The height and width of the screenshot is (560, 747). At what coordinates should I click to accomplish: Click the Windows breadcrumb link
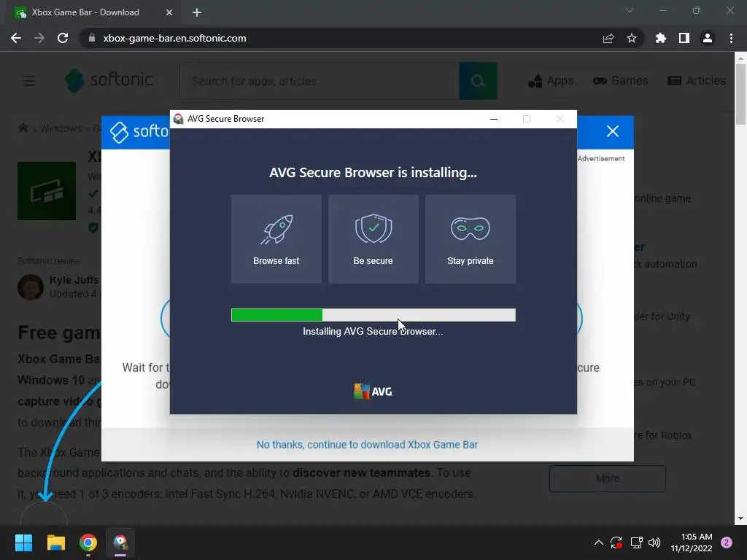61,128
